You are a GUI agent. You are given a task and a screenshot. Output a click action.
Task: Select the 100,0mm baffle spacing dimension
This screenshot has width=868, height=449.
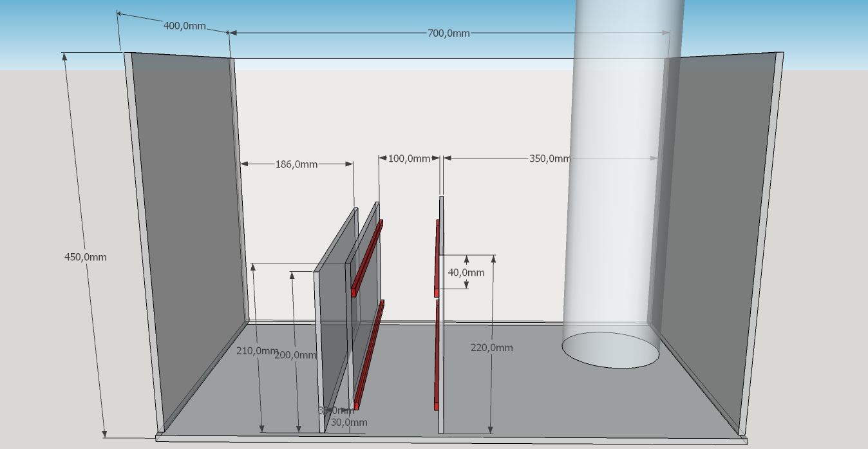click(409, 158)
